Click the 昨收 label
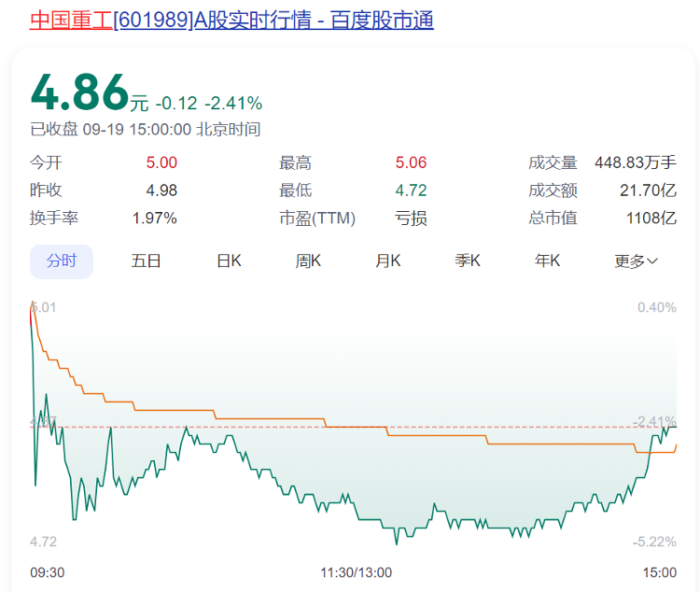This screenshot has height=592, width=700. tap(46, 190)
